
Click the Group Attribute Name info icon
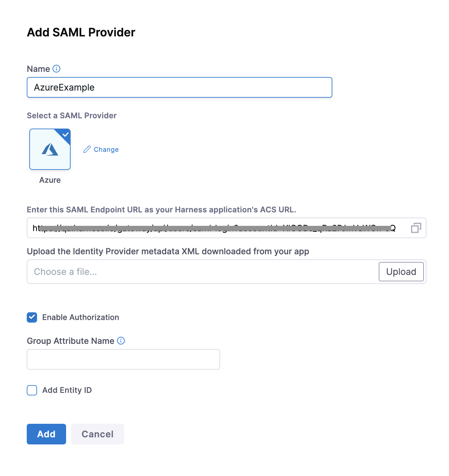tap(121, 341)
